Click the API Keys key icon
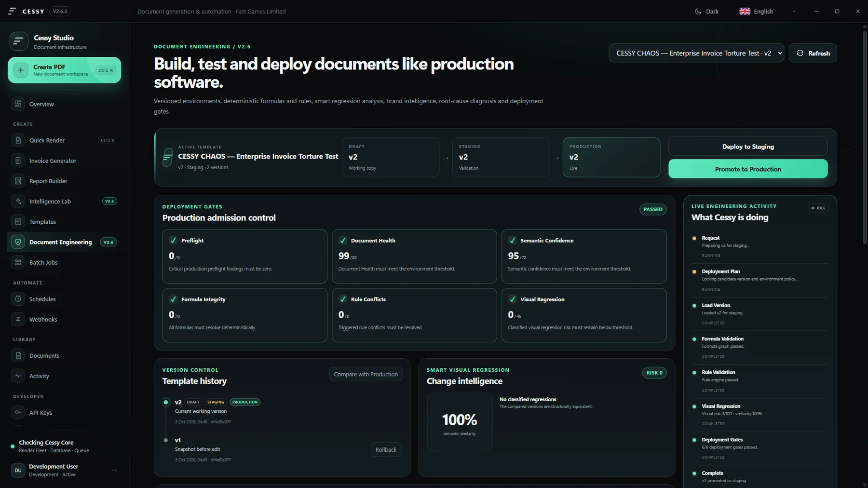Screen dimensions: 868x488 click(x=18, y=412)
